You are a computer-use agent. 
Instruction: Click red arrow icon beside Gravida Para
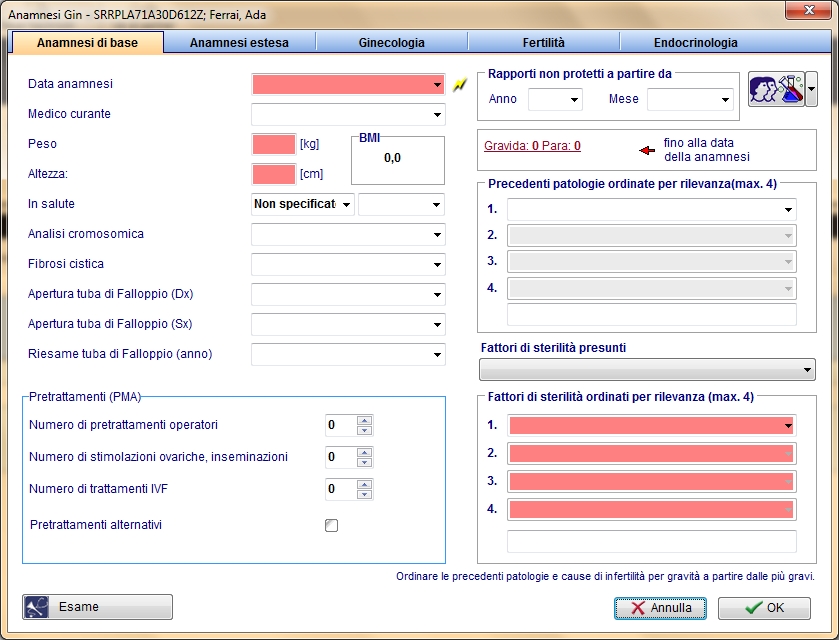(647, 150)
